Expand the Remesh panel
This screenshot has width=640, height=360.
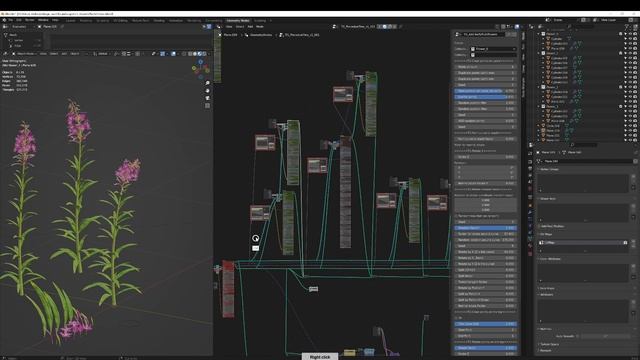click(x=545, y=351)
